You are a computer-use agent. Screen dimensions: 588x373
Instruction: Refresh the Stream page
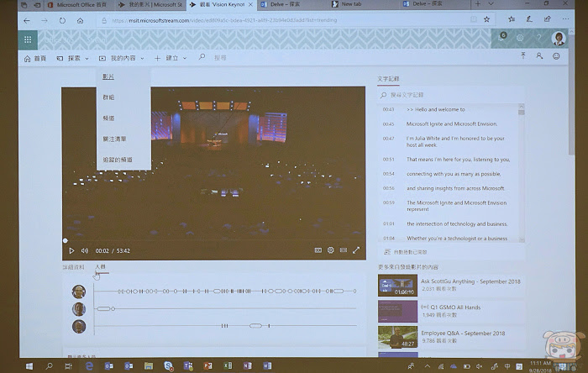62,21
